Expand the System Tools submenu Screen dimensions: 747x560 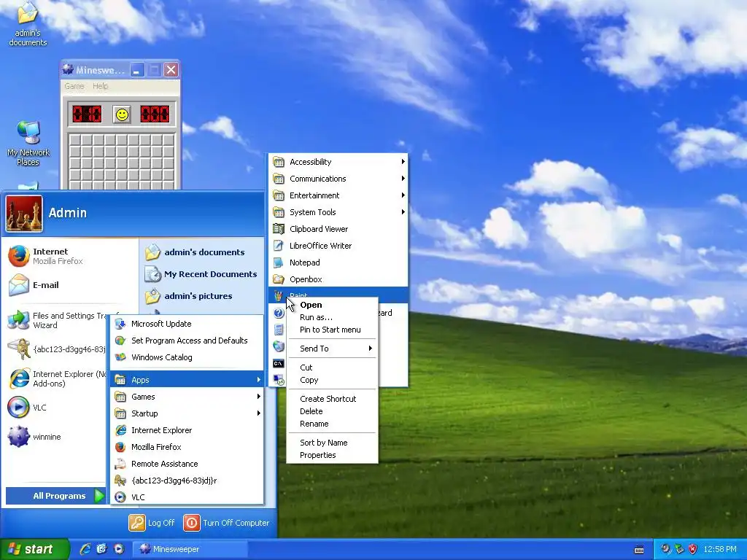coord(338,212)
